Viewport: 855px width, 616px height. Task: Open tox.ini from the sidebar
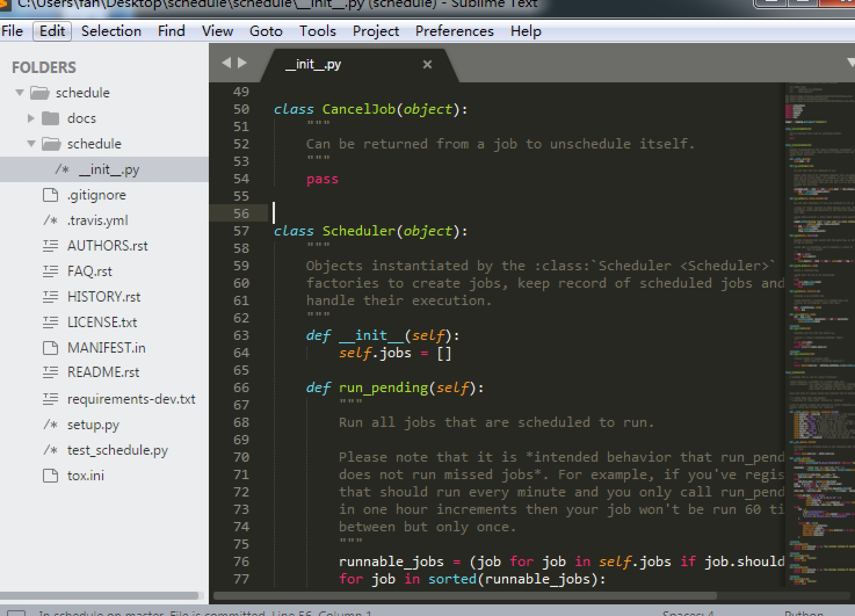click(x=85, y=476)
